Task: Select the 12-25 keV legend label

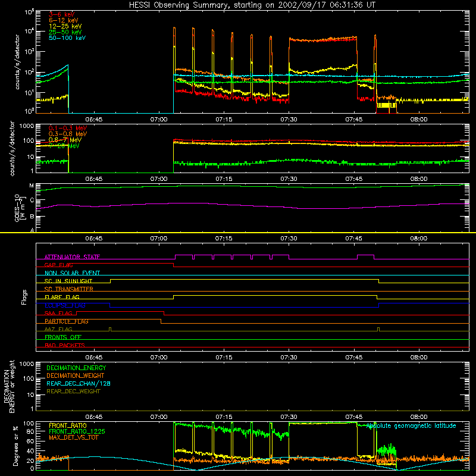Action: pos(65,26)
